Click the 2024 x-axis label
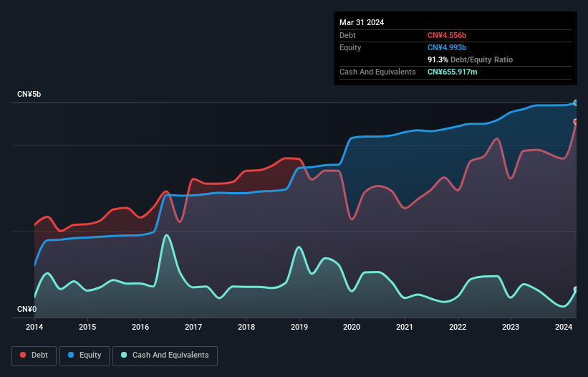 click(564, 327)
